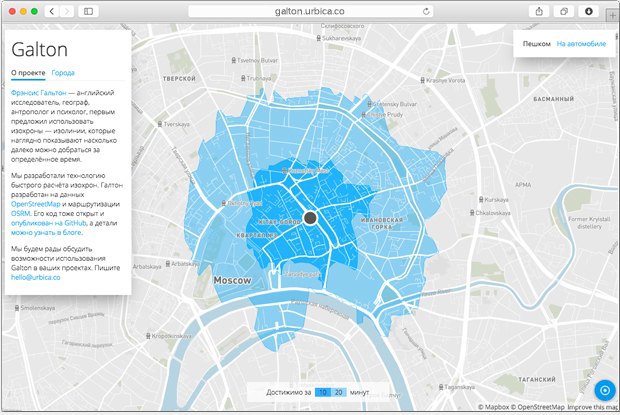Add a new tab with plus button
The image size is (620, 415).
[613, 16]
